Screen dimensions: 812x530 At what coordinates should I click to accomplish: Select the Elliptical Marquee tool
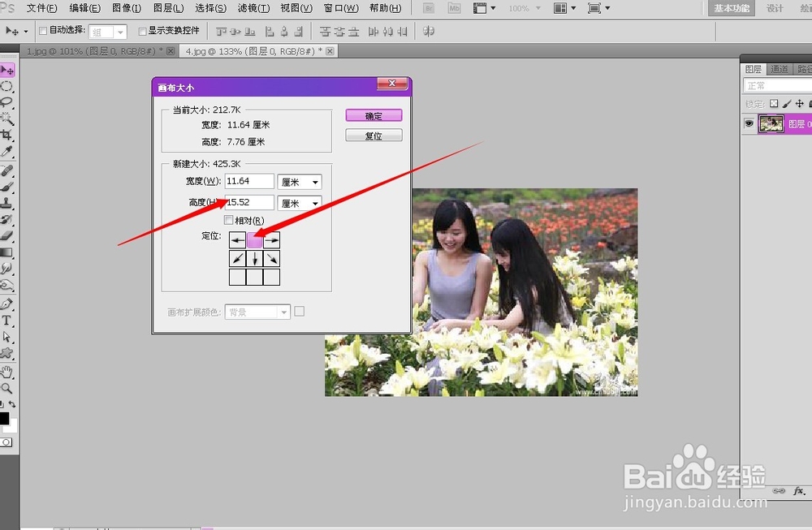[6, 86]
